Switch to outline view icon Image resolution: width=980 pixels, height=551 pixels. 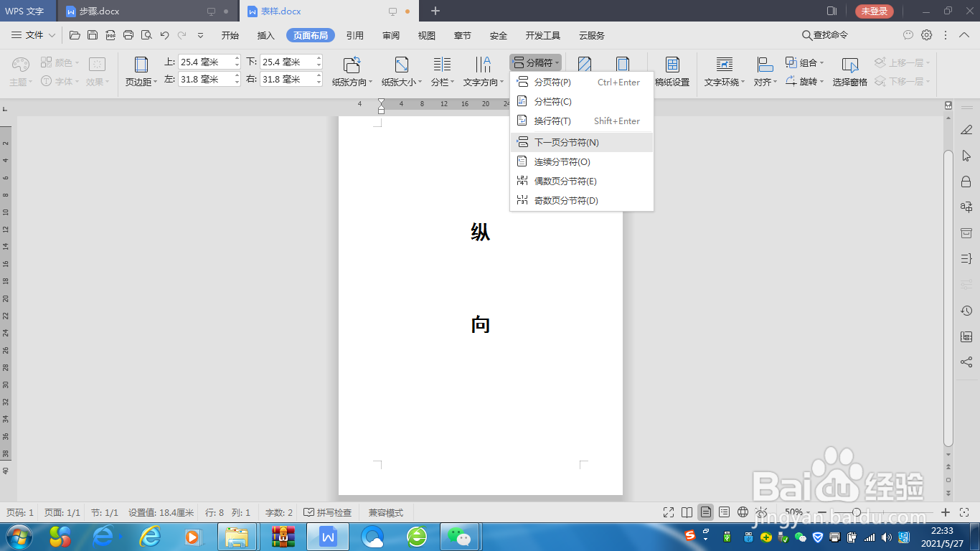click(x=725, y=512)
